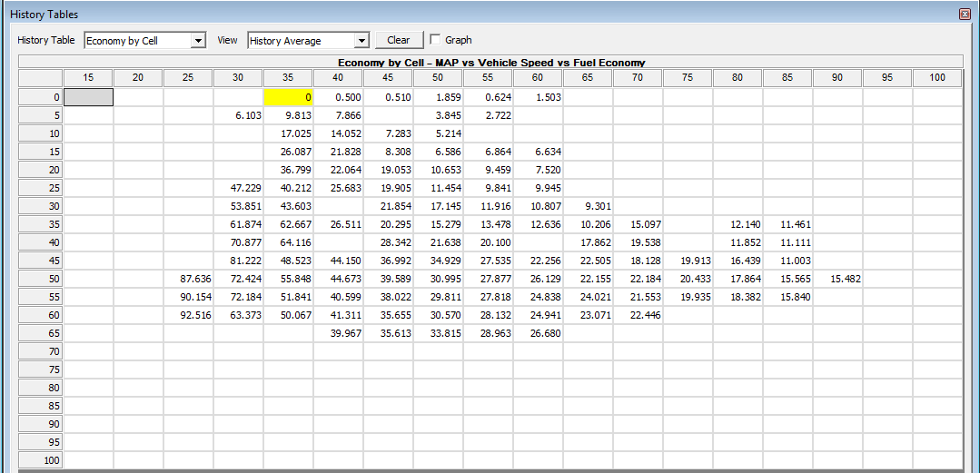
Task: Click row header 65
Action: (41, 333)
